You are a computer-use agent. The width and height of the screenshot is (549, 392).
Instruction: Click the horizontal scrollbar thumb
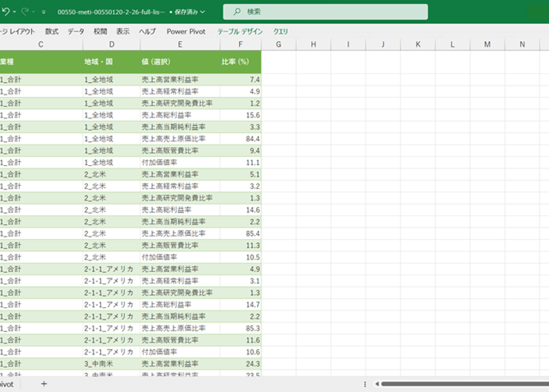tap(465, 384)
